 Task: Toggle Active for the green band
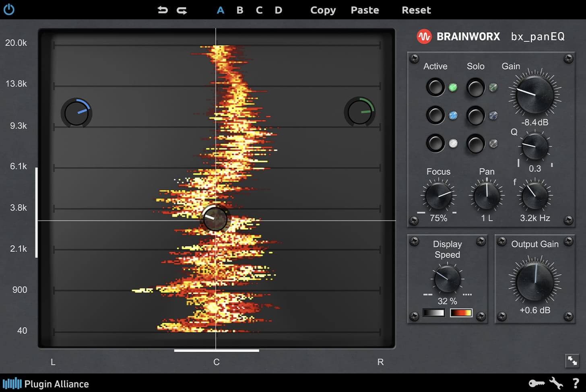(x=435, y=87)
